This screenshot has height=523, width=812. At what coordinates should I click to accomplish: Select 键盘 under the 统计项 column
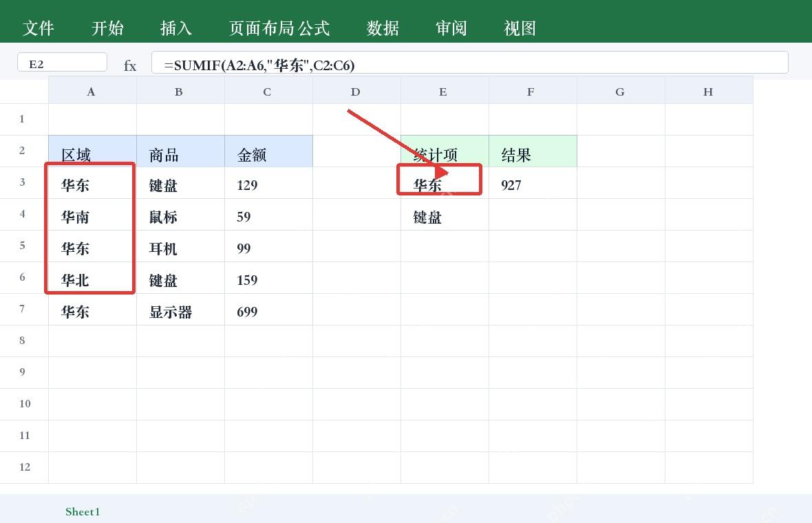tap(445, 215)
